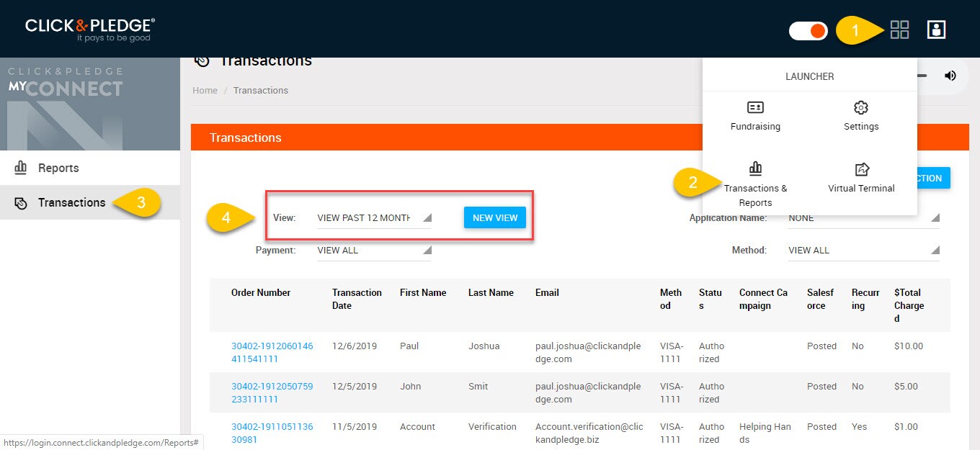The height and width of the screenshot is (450, 980).
Task: Open order 30402-1912060146411541111
Action: click(x=272, y=352)
